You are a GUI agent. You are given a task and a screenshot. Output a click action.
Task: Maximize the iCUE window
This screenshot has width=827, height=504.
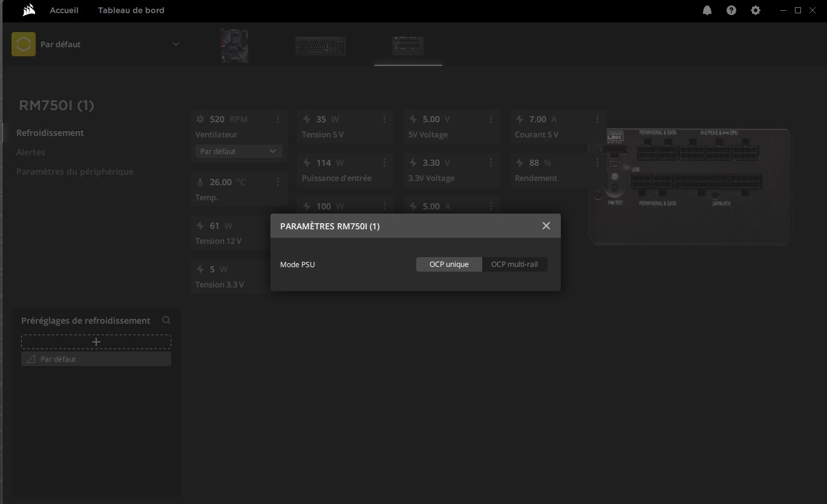(798, 10)
